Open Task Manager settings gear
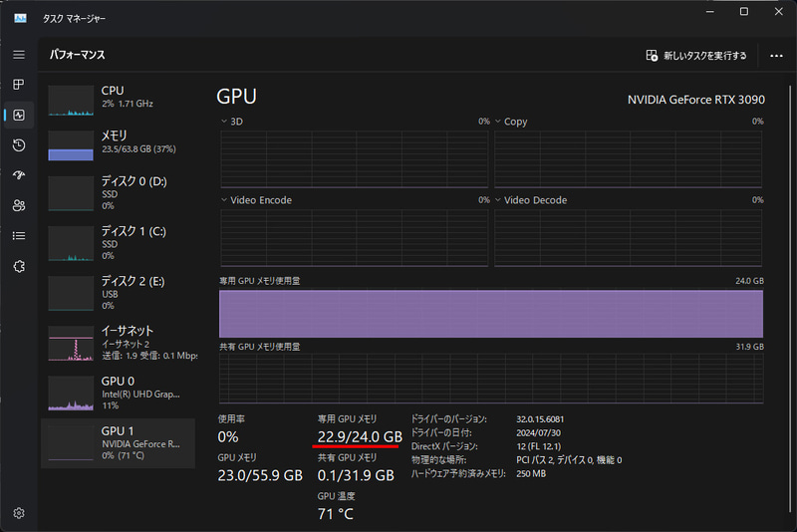This screenshot has width=797, height=532. 19,513
